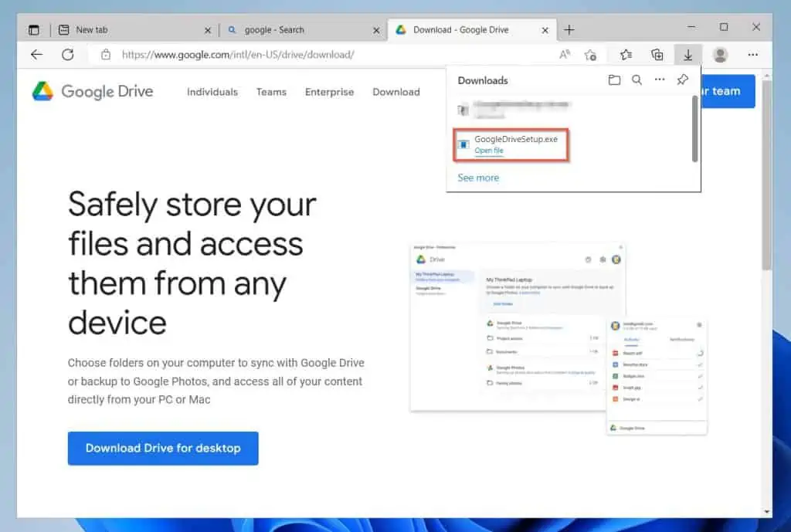Click the Google Drive logo

[x=93, y=92]
